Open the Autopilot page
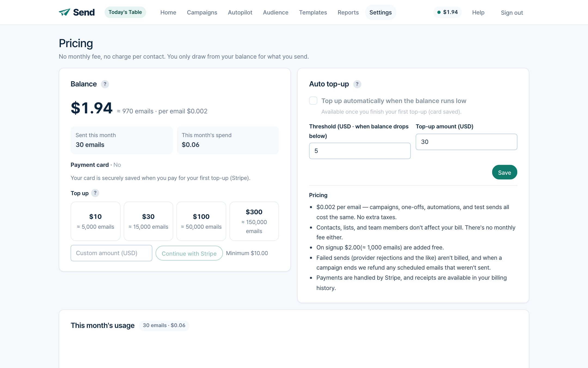This screenshot has width=588, height=368. 240,13
